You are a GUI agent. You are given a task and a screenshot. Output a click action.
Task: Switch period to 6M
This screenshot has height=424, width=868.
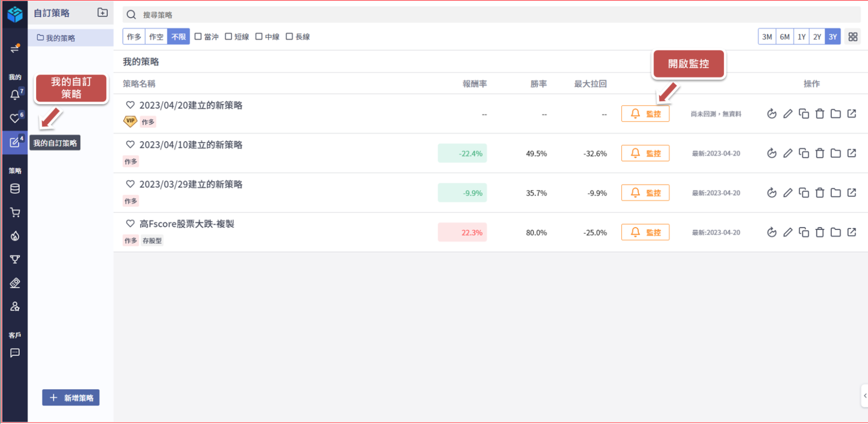click(x=785, y=37)
